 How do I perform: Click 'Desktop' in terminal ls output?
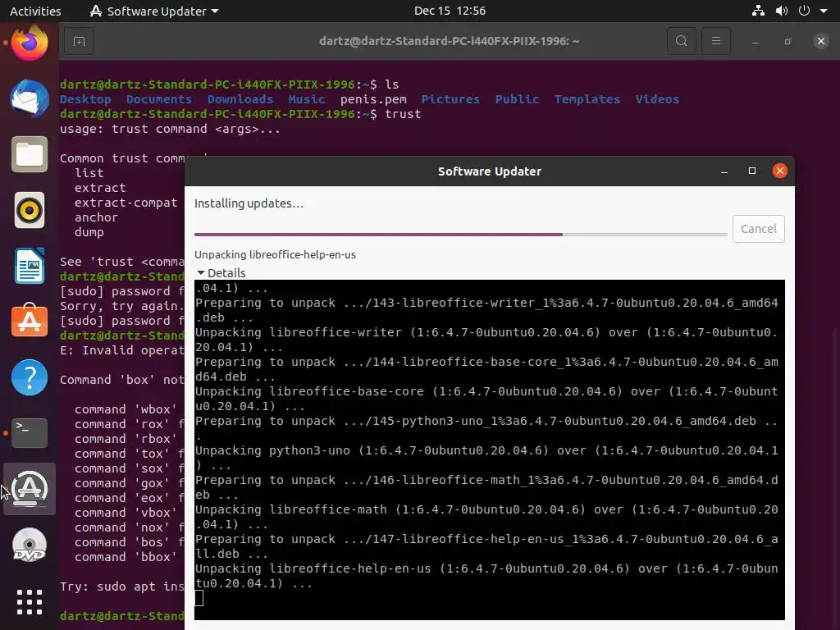pos(85,99)
